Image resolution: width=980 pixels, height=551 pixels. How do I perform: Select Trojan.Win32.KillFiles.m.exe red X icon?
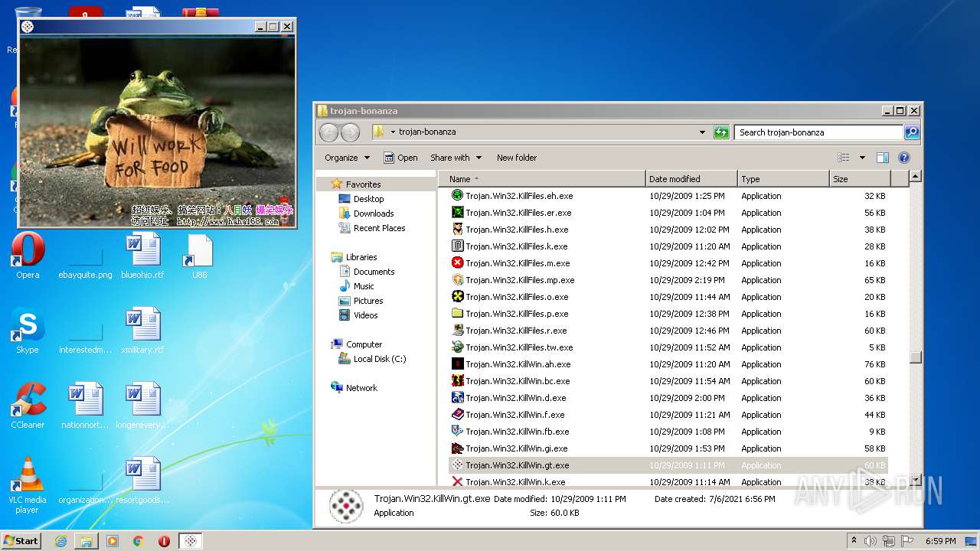tap(458, 263)
